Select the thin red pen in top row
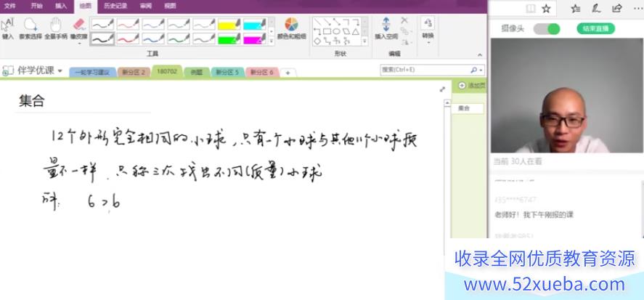Screen dimensions: 644x300 [128, 24]
